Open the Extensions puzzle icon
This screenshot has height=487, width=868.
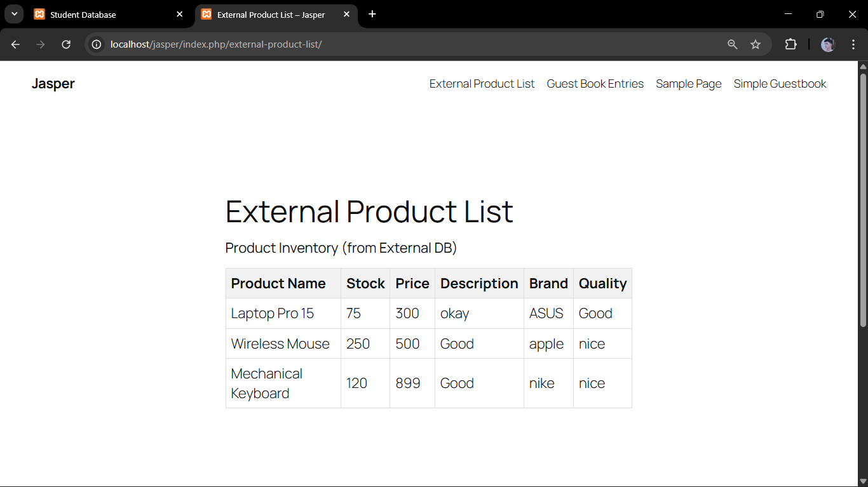(x=790, y=44)
